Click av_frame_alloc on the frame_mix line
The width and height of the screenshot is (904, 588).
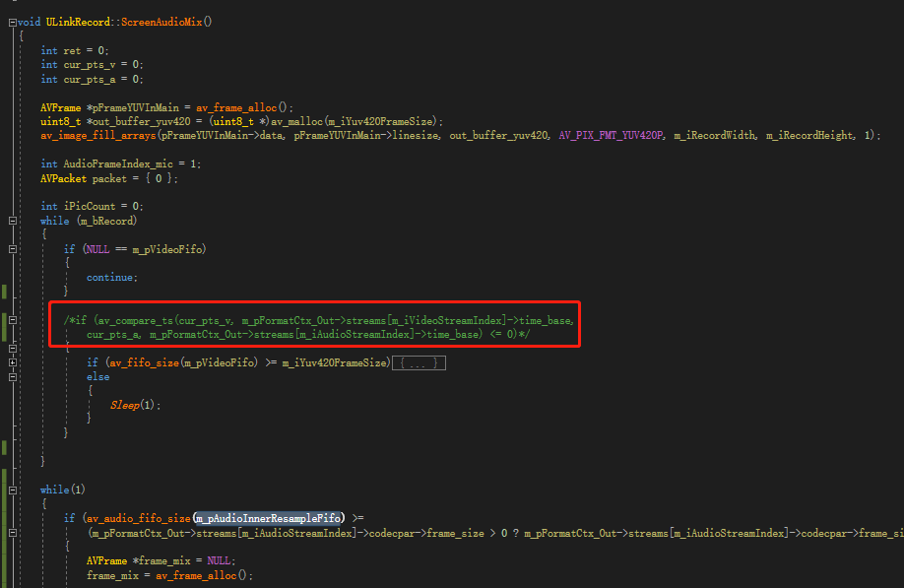196,575
